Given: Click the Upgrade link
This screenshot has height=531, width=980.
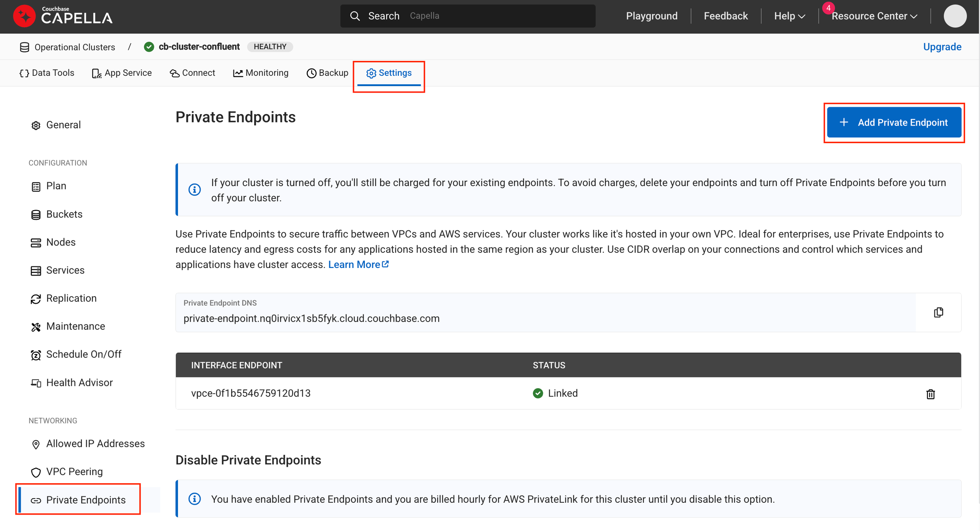Looking at the screenshot, I should point(942,47).
